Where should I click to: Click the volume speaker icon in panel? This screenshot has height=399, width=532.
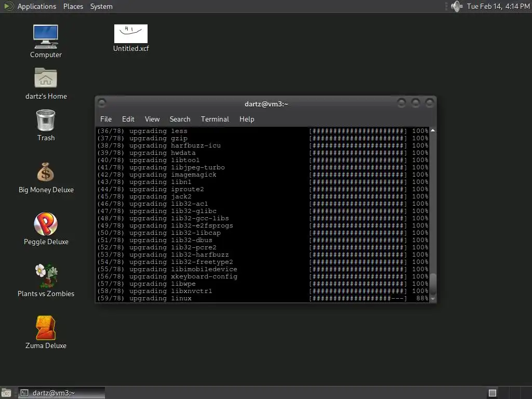[x=457, y=6]
